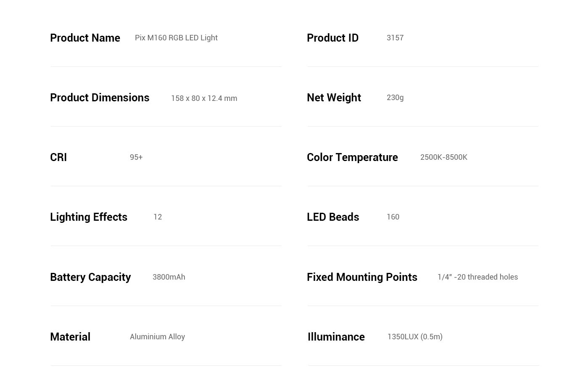Click the product ID value 3157
Image resolution: width=588 pixels, height=370 pixels.
pyautogui.click(x=395, y=38)
